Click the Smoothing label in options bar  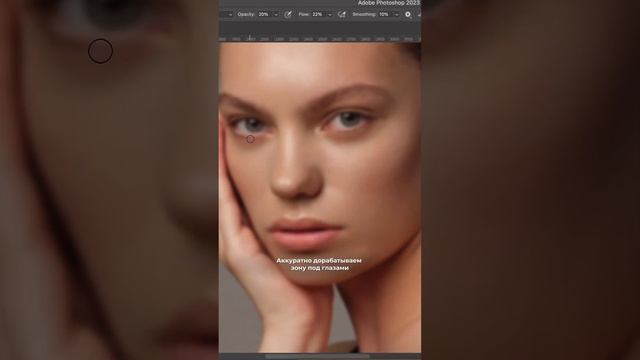364,14
